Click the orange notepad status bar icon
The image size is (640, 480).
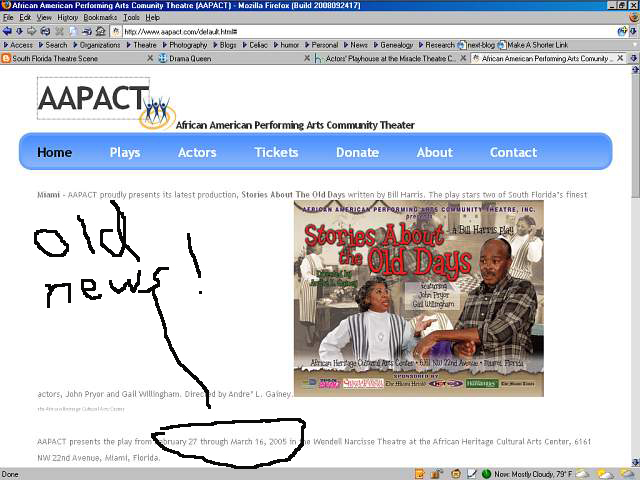pyautogui.click(x=419, y=474)
